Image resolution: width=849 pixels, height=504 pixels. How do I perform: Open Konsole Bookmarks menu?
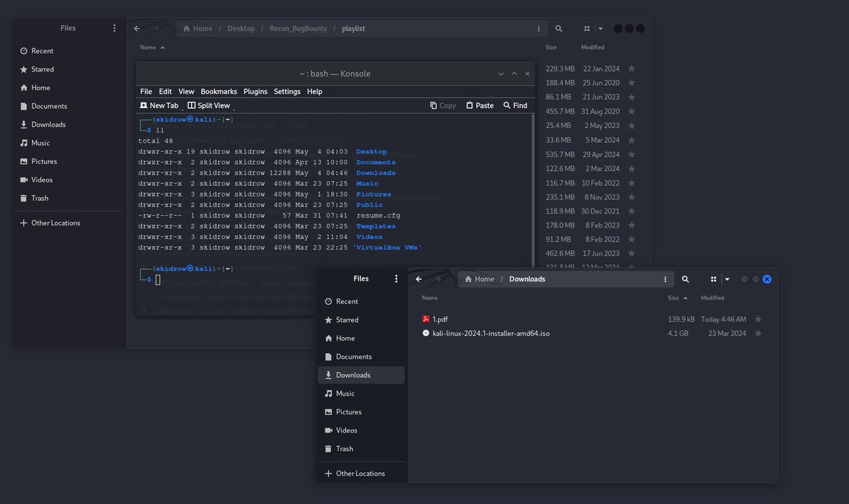click(219, 91)
